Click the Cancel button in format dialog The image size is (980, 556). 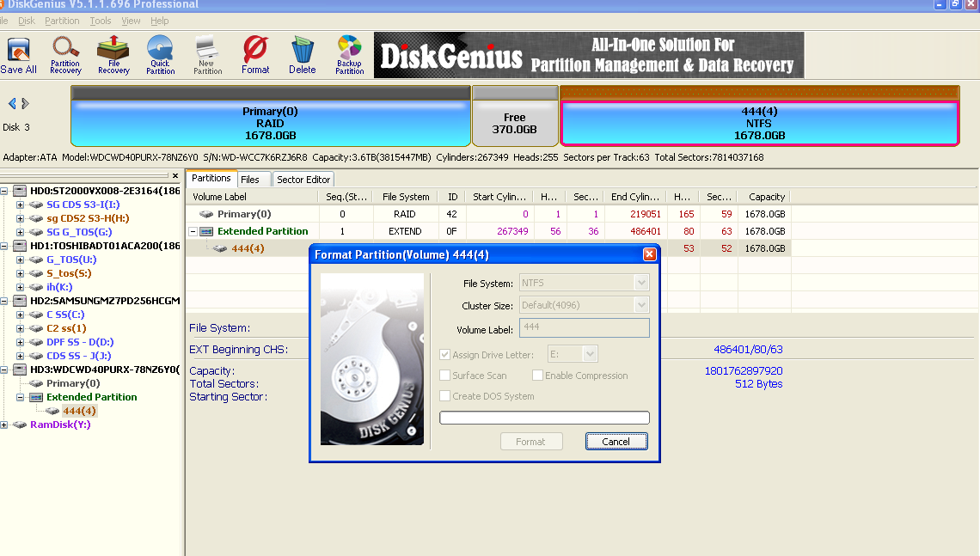616,441
